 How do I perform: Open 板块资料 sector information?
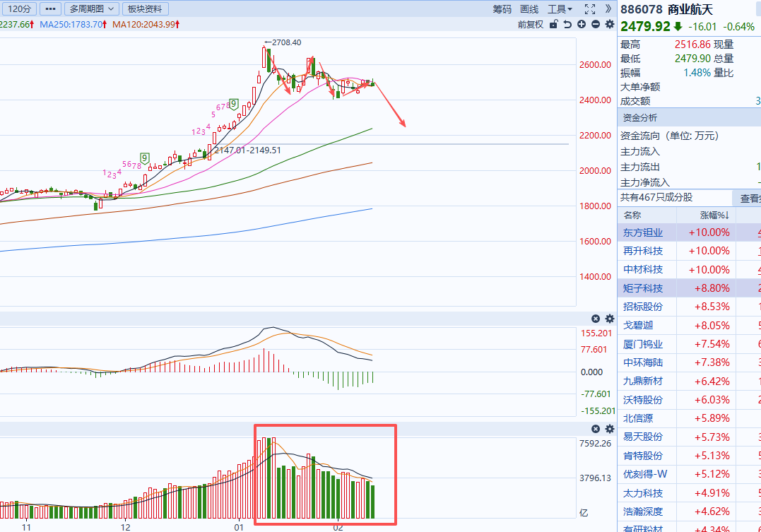(x=145, y=9)
